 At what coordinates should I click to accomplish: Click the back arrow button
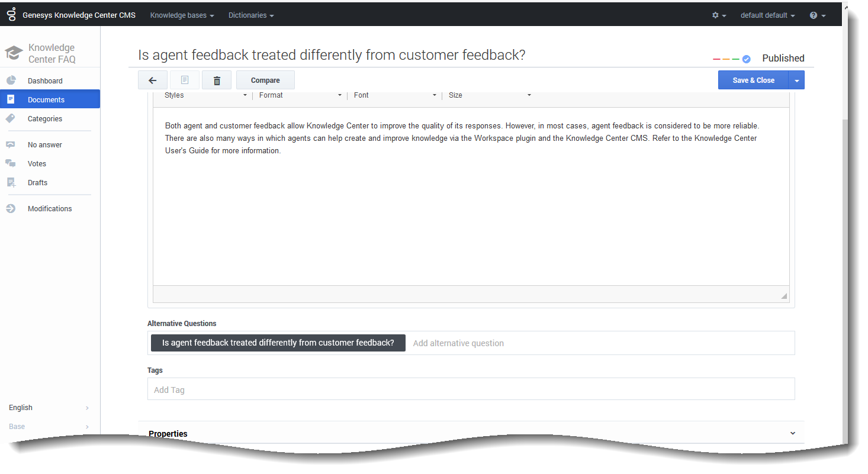point(153,80)
